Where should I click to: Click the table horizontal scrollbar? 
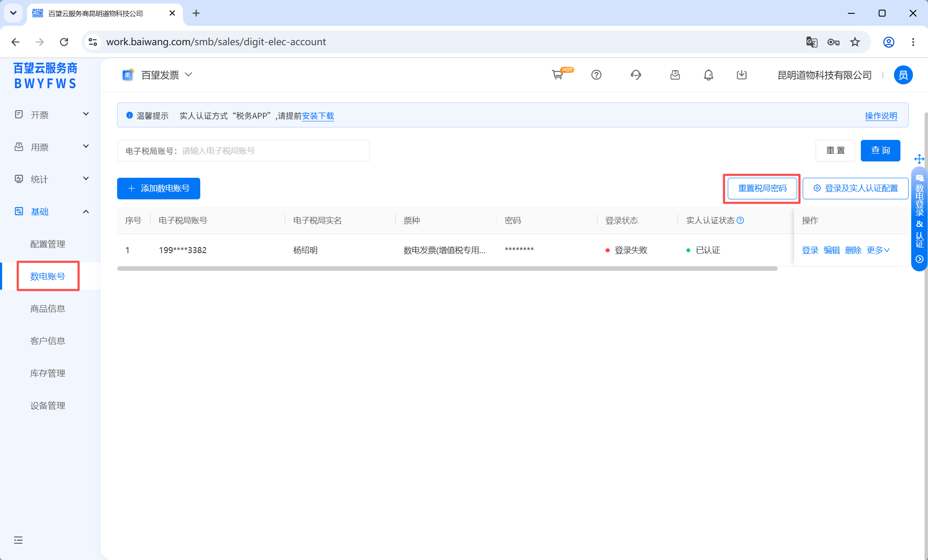click(x=447, y=269)
